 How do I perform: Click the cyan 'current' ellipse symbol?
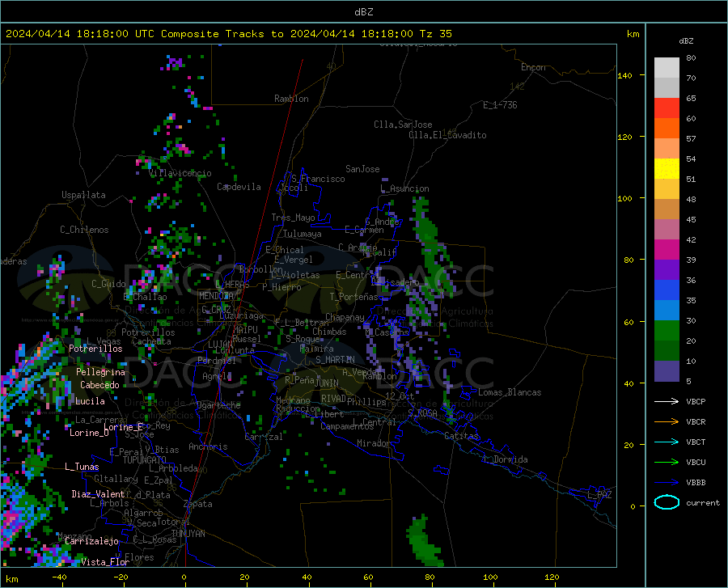[667, 502]
